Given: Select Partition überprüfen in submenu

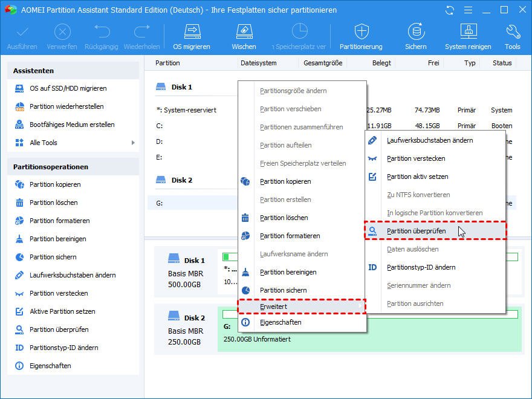Looking at the screenshot, I should [435, 231].
